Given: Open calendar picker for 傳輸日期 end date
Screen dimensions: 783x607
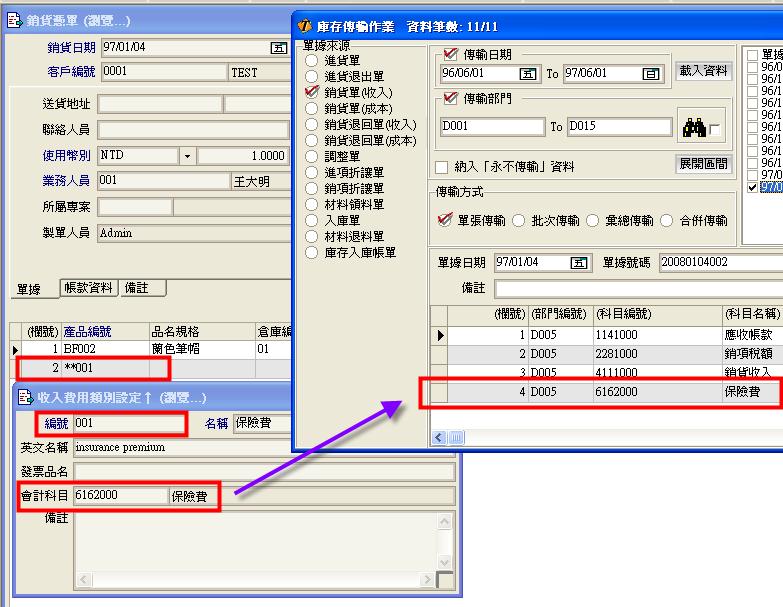Looking at the screenshot, I should point(651,74).
